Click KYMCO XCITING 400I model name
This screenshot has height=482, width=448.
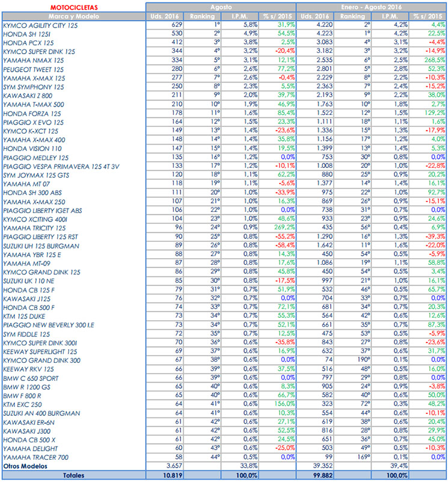point(35,220)
